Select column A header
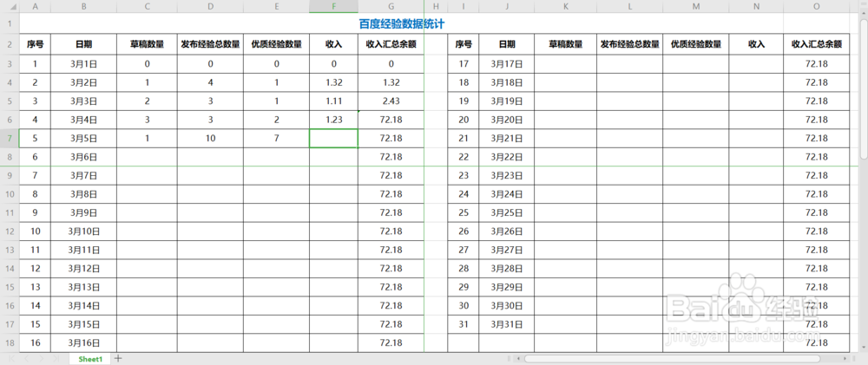868x365 pixels. [36, 6]
